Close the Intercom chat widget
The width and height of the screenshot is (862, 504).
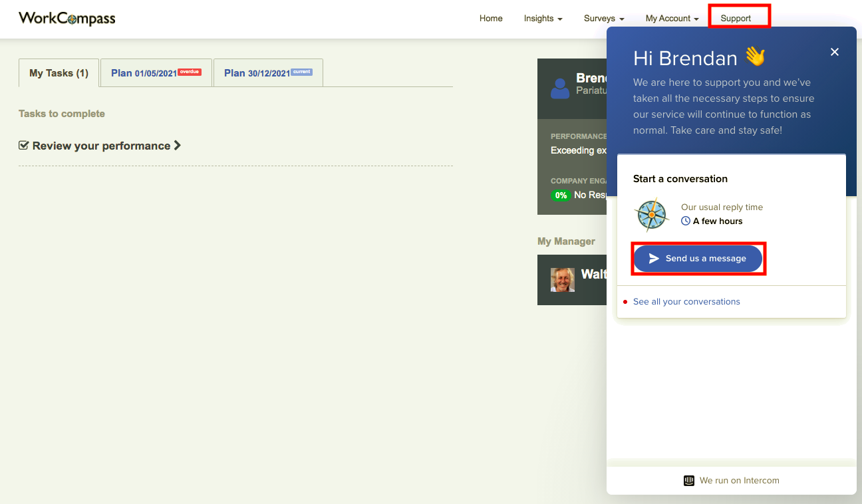pyautogui.click(x=835, y=52)
